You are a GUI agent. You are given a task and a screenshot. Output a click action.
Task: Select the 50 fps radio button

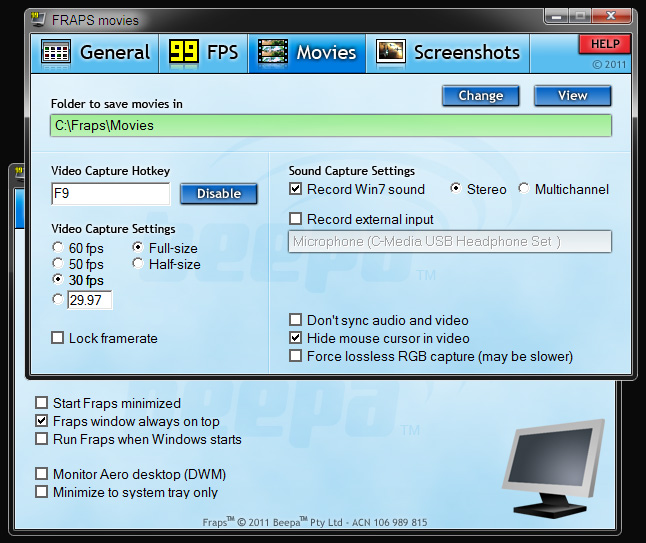click(x=58, y=264)
